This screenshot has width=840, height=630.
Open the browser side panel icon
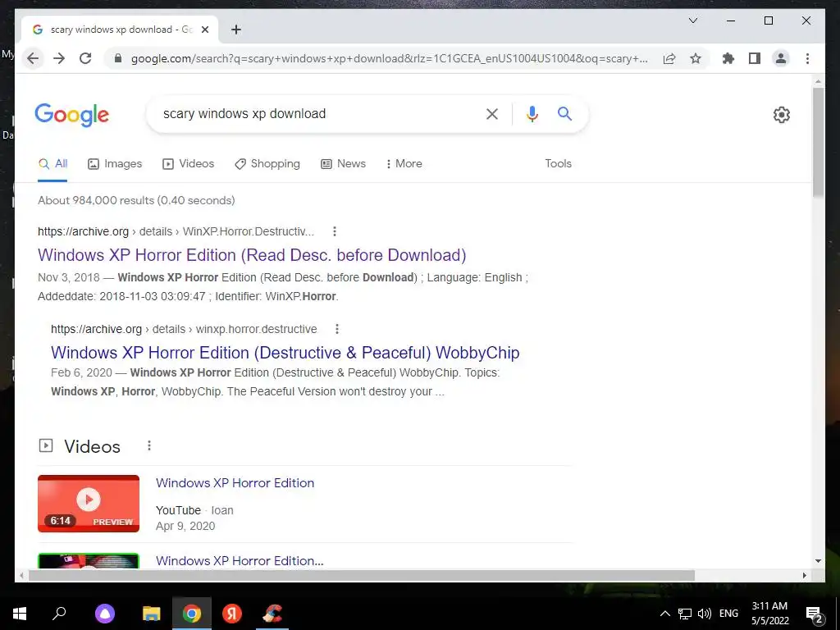click(755, 58)
